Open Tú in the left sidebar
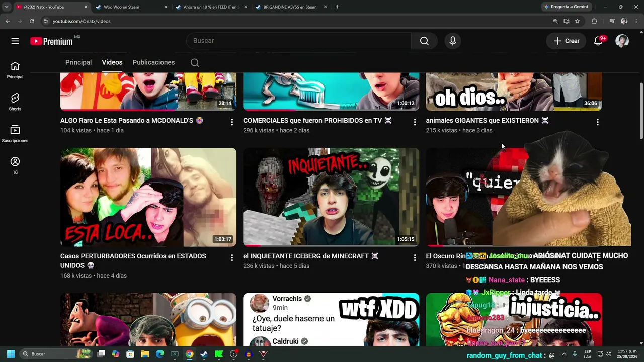 [x=15, y=165]
